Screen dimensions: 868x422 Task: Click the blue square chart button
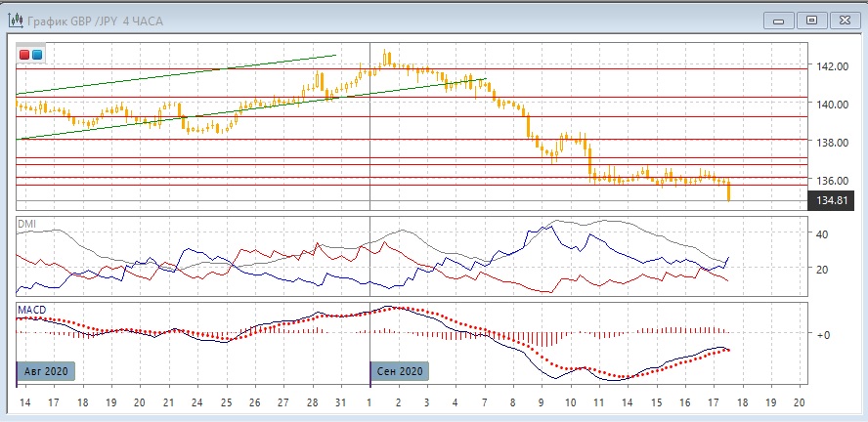[37, 56]
